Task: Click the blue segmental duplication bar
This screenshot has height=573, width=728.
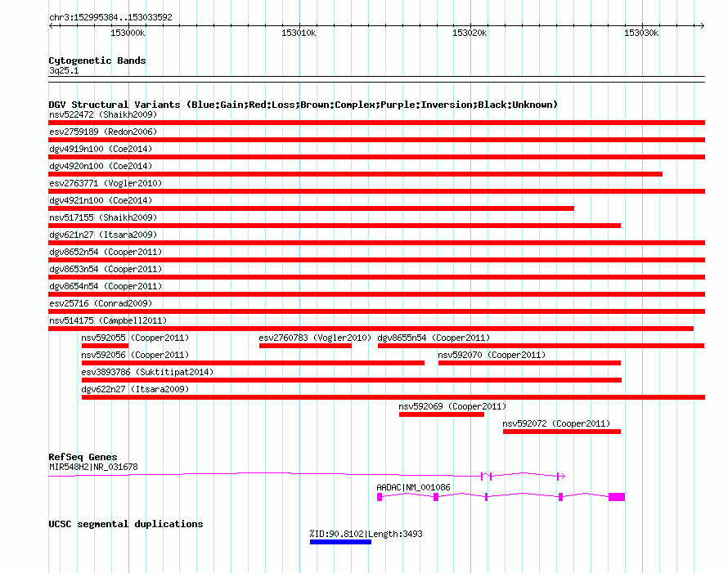Action: [x=341, y=542]
